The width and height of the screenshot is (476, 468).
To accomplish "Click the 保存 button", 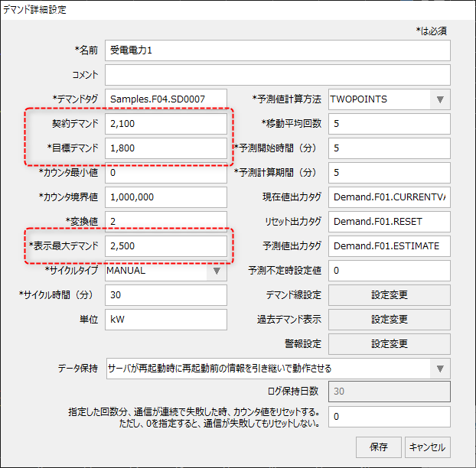I will 379,447.
